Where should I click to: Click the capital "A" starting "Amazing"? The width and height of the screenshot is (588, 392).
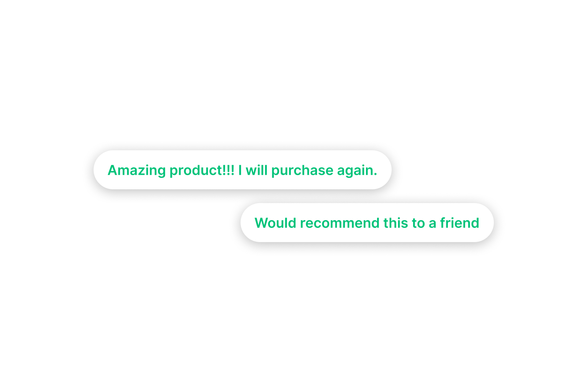pyautogui.click(x=113, y=170)
